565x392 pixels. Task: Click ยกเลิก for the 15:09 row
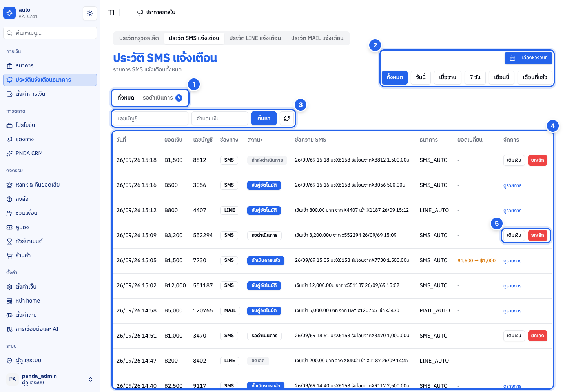(x=538, y=235)
